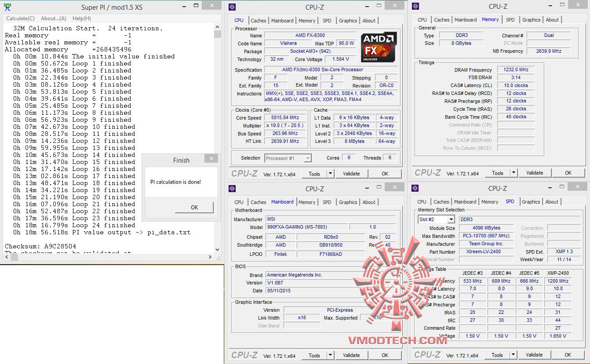Open the About tab in the Processor window
Image resolution: width=590 pixels, height=364 pixels.
(x=369, y=21)
